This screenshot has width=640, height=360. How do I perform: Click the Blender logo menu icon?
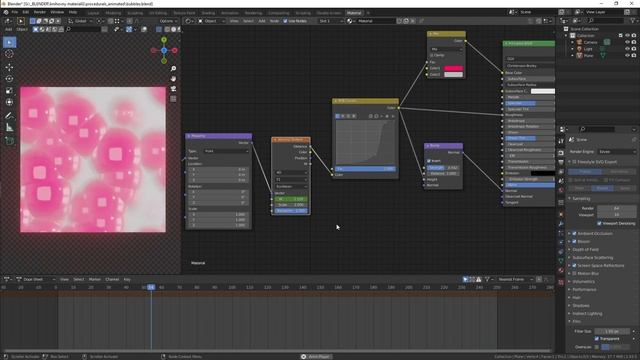(x=6, y=12)
